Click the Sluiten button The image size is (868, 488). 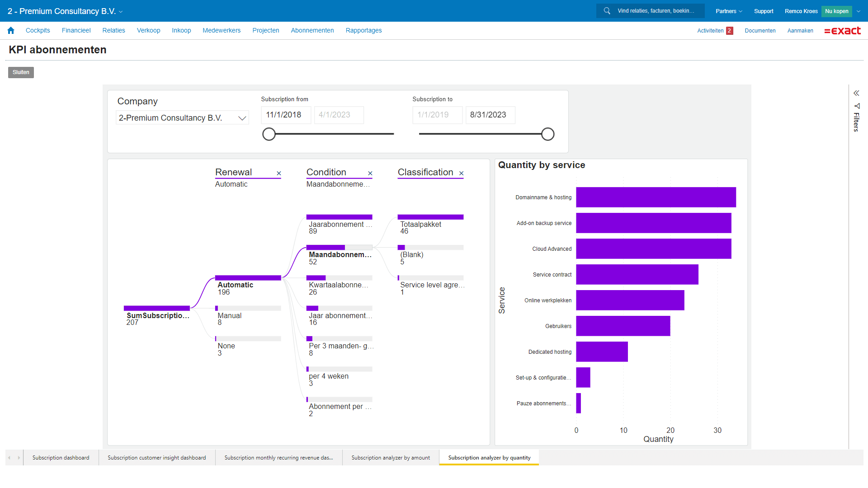(21, 72)
